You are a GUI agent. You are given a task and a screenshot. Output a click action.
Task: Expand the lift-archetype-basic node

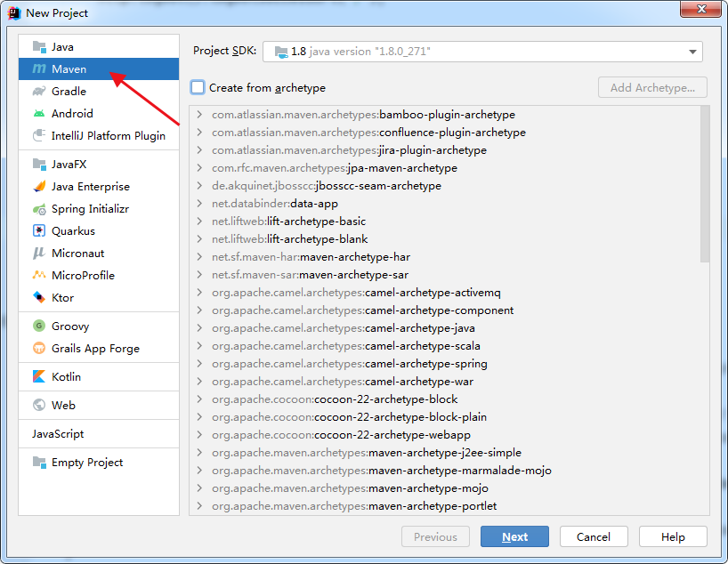click(199, 221)
